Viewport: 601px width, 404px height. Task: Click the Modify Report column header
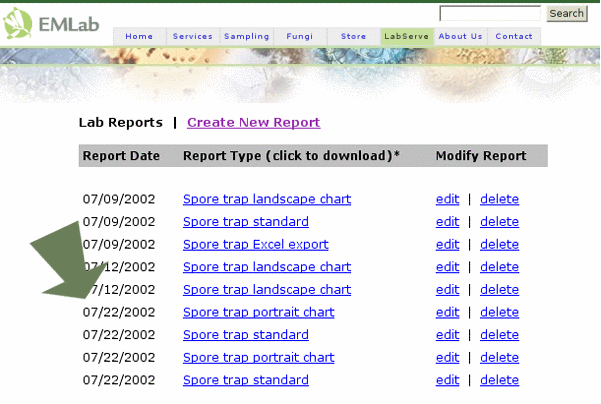pos(481,156)
